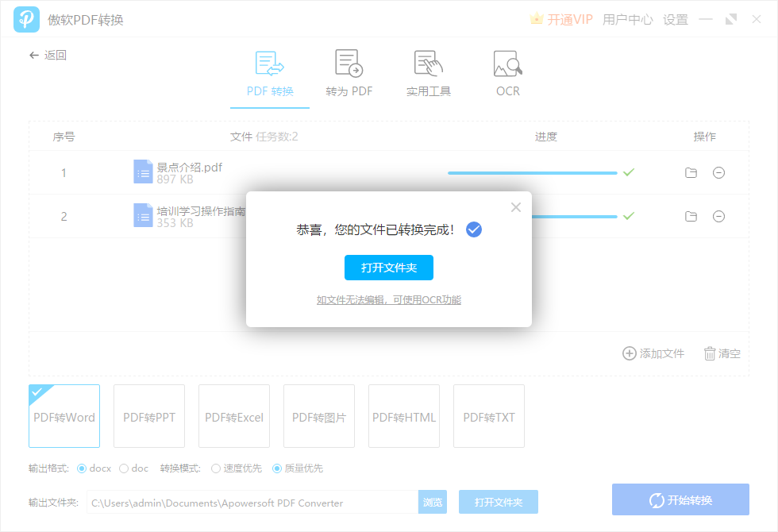Open 设置 from the title bar
Viewport: 778px width, 532px height.
click(676, 19)
